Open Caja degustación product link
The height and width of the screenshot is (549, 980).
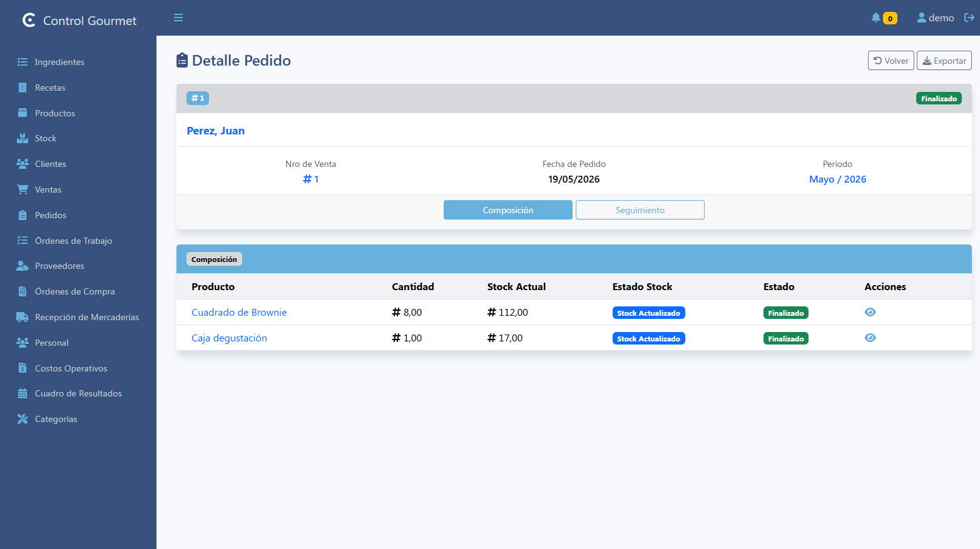point(229,338)
